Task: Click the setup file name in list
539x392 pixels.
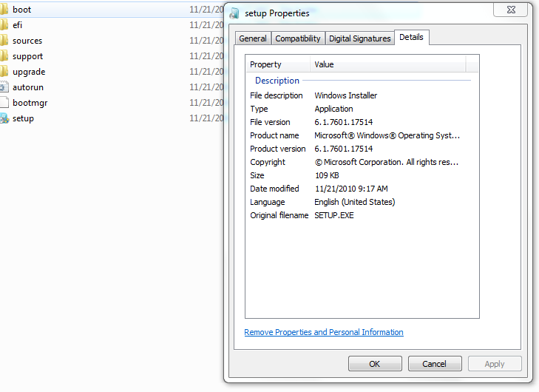Action: pyautogui.click(x=23, y=118)
